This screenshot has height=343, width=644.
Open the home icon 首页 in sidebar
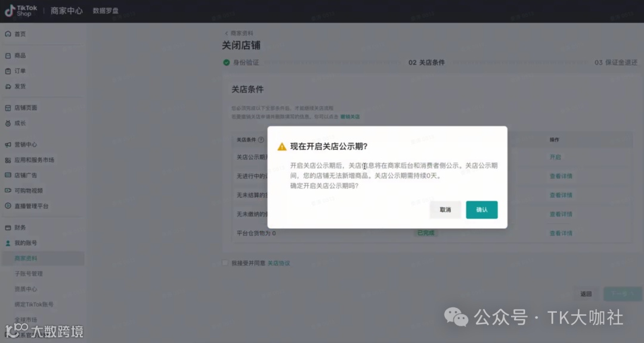(x=8, y=33)
